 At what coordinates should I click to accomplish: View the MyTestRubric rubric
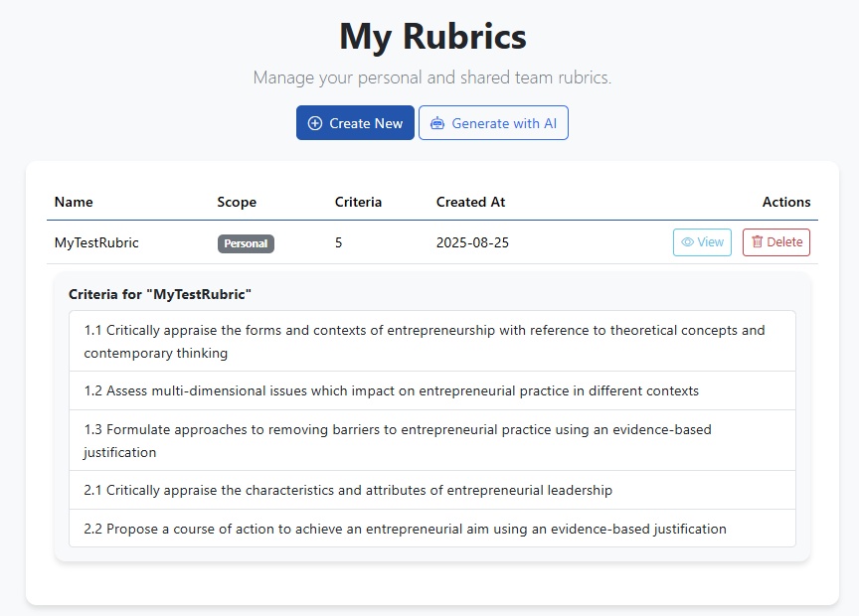click(702, 241)
